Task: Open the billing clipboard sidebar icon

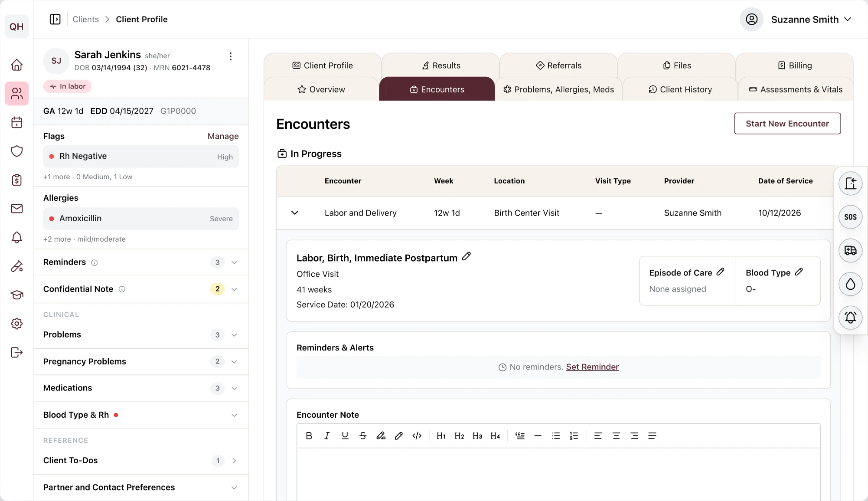Action: (17, 180)
